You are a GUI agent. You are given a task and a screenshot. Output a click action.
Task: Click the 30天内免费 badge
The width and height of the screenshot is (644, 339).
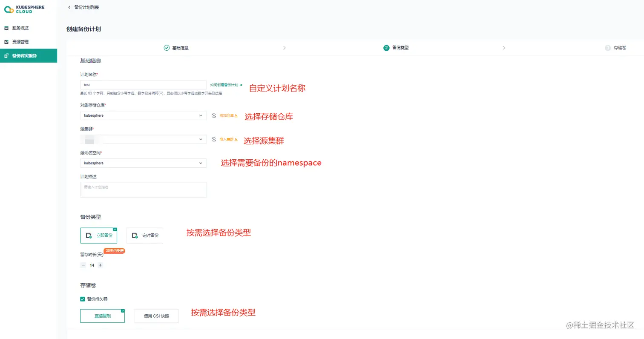coord(115,251)
